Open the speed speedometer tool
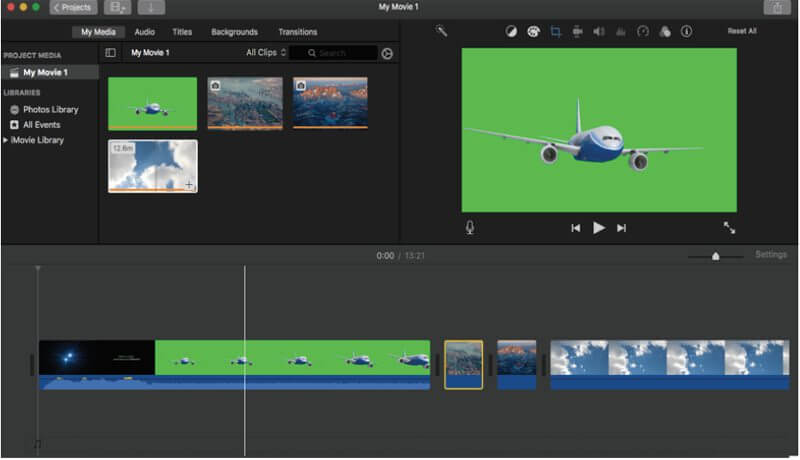The height and width of the screenshot is (460, 800). pyautogui.click(x=643, y=32)
